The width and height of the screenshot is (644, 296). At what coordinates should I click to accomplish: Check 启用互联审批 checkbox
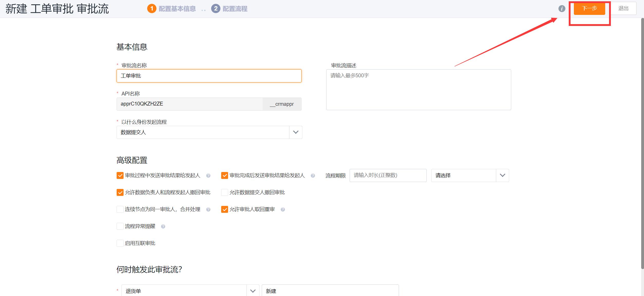coord(120,243)
